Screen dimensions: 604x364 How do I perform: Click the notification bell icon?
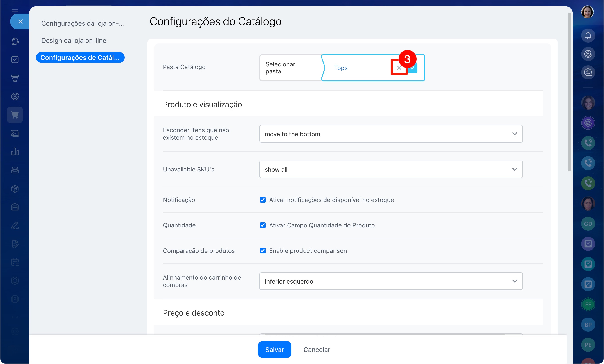tap(588, 36)
